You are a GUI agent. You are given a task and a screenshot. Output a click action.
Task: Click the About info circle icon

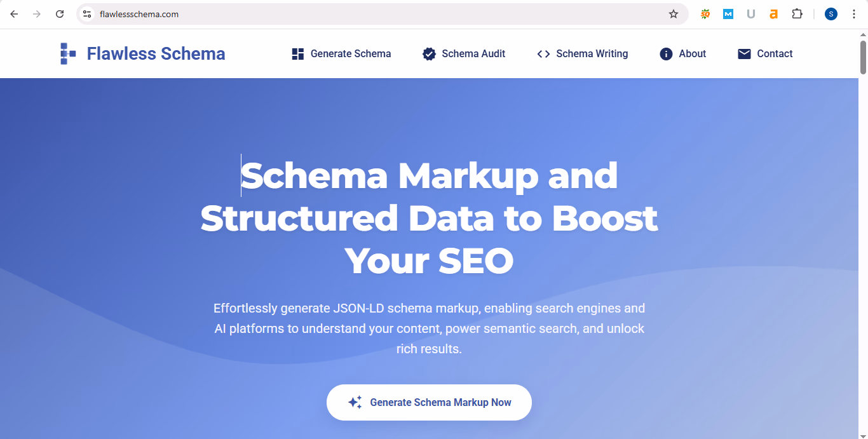666,54
